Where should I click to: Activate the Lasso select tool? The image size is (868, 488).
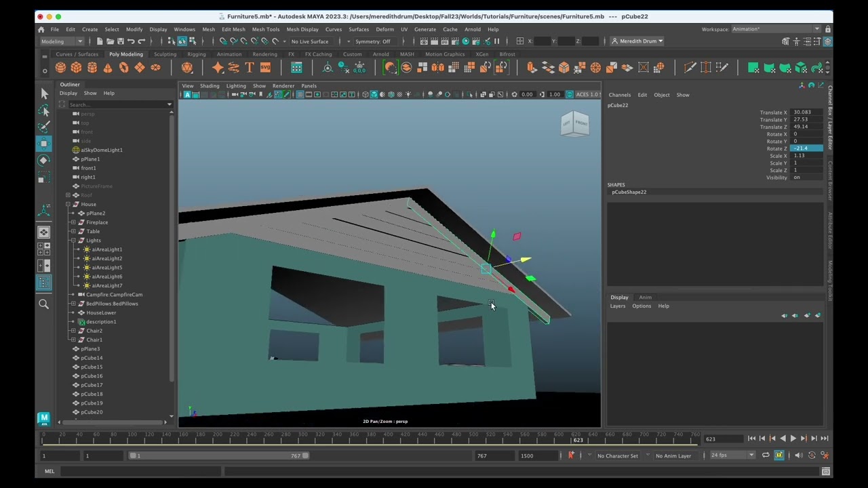click(x=44, y=110)
